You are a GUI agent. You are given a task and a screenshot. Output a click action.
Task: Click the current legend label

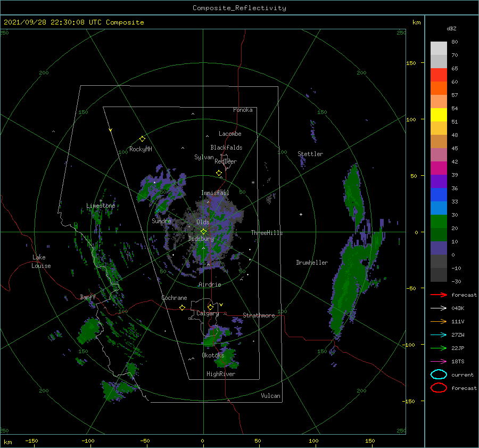pos(463,374)
